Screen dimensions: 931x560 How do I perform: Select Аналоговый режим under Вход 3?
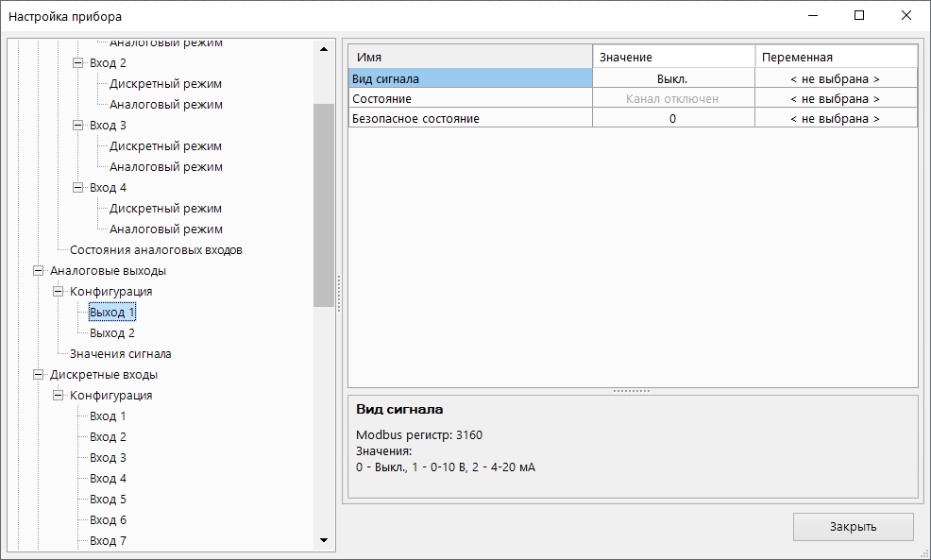tap(165, 167)
